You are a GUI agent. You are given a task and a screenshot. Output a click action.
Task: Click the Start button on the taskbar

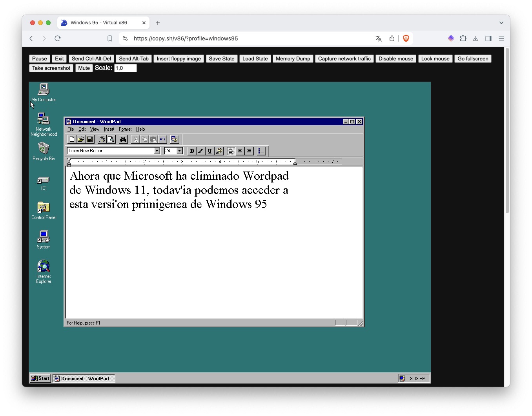[40, 378]
